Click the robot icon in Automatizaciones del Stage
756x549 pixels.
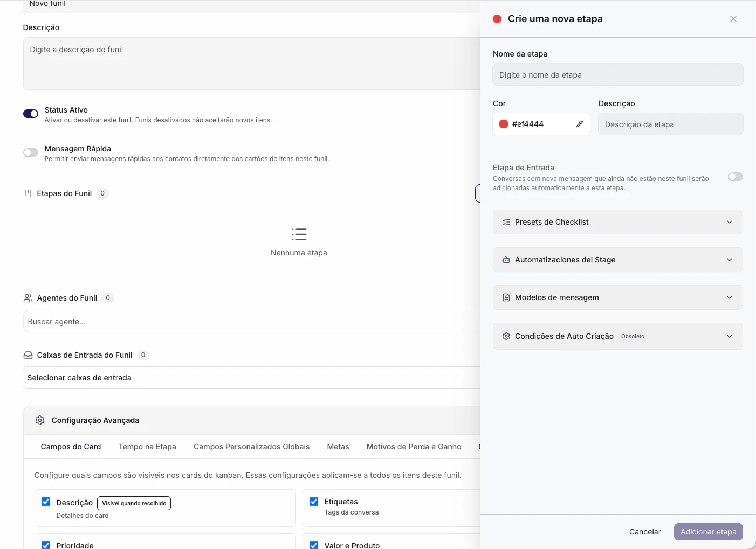506,260
